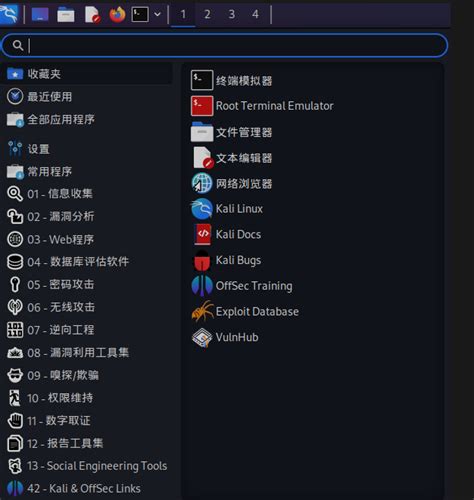This screenshot has width=474, height=500.
Task: Open the VulnHub icon
Action: [x=202, y=337]
